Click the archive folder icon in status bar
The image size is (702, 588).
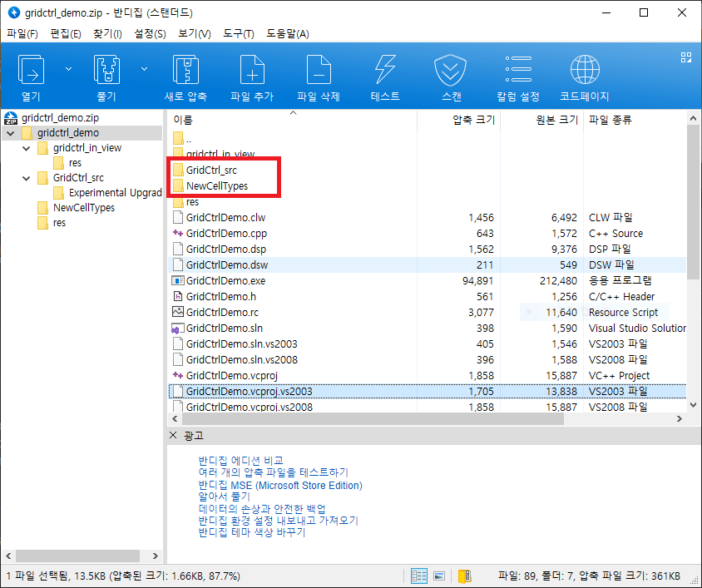465,576
